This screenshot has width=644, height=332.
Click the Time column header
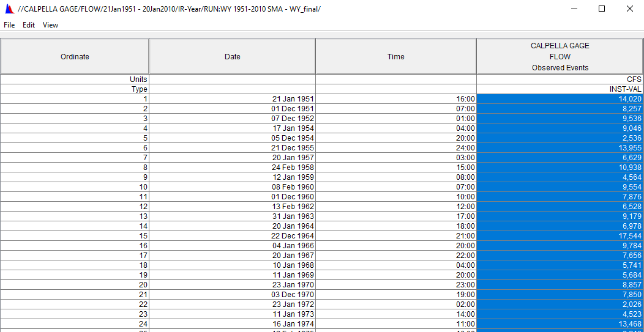396,57
